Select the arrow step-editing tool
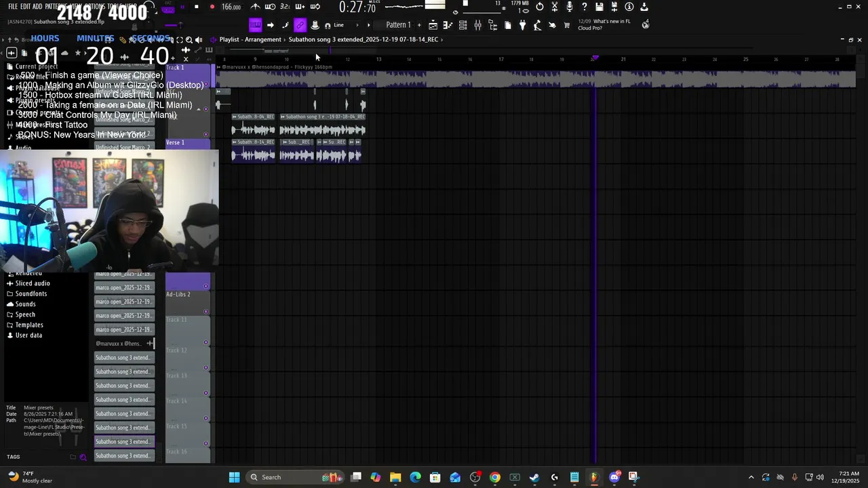 pos(270,25)
